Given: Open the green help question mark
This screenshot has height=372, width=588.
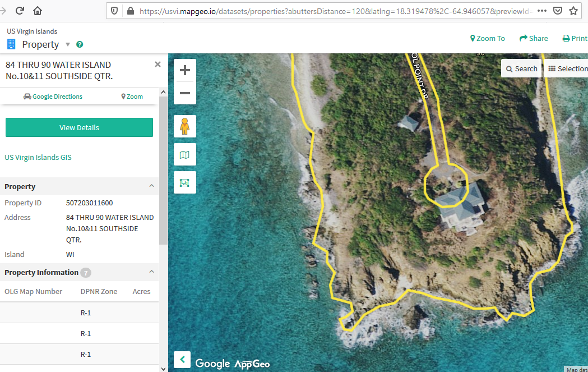Looking at the screenshot, I should click(x=80, y=44).
